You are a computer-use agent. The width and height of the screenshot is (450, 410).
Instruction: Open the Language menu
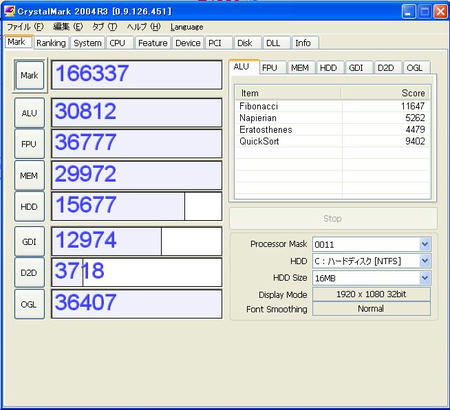coord(187,27)
